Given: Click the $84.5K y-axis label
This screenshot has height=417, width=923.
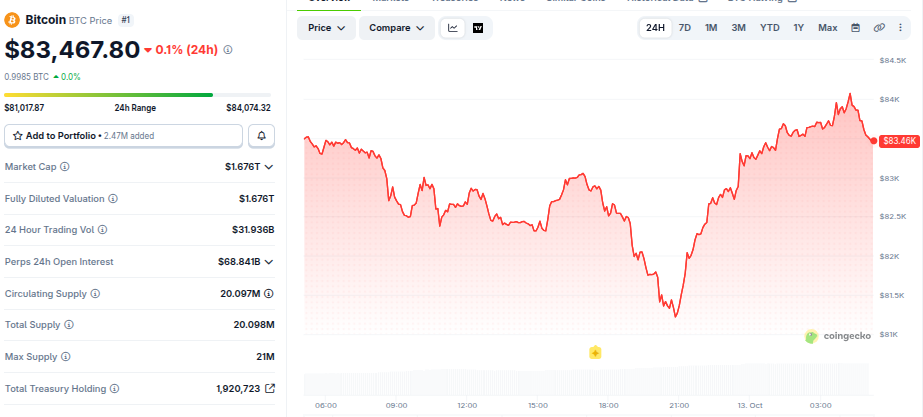Looking at the screenshot, I should [892, 60].
